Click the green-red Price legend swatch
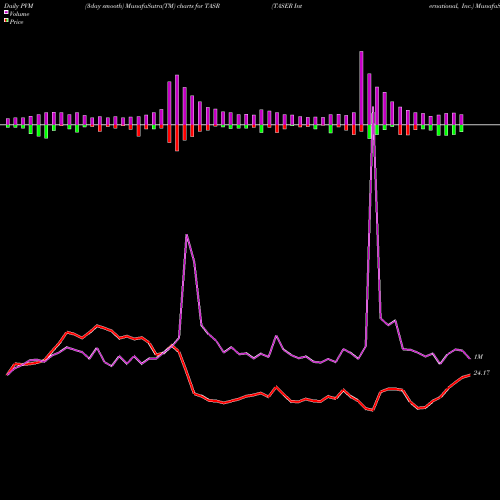Screen dimensions: 500x500 6,20
